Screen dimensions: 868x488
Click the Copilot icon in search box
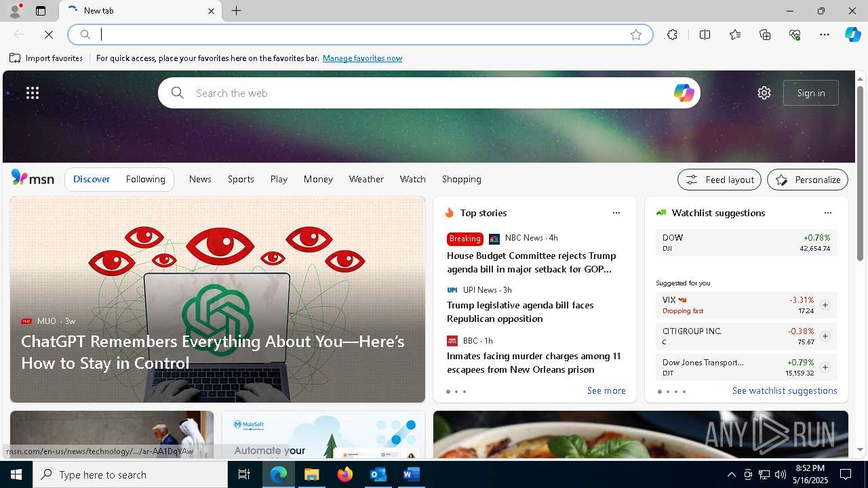pos(684,93)
